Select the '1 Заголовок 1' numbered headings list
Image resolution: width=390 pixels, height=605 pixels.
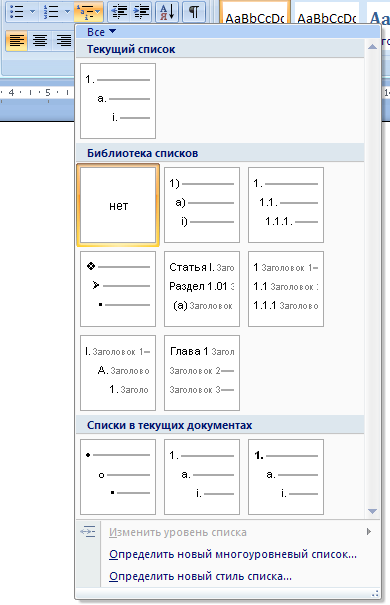click(x=286, y=289)
